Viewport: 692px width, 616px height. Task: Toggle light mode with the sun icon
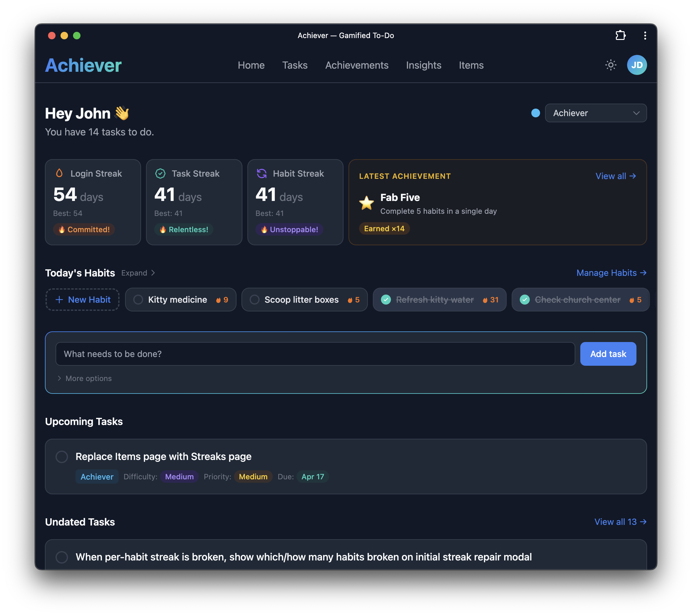pos(610,65)
